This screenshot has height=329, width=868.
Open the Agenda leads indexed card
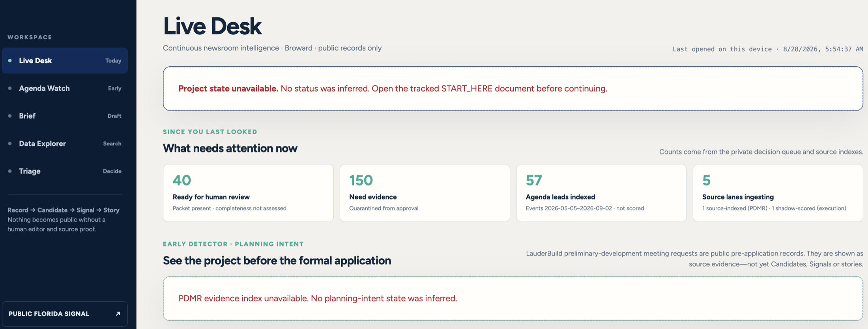tap(601, 193)
